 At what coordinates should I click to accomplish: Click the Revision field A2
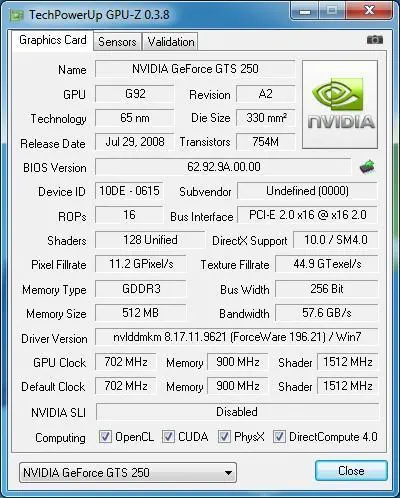coord(266,94)
